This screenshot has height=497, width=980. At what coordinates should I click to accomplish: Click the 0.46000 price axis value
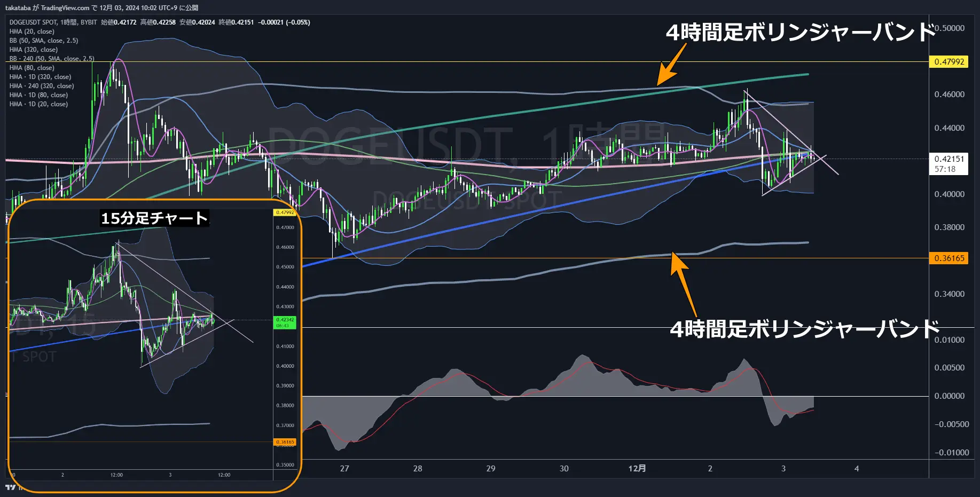click(x=950, y=94)
